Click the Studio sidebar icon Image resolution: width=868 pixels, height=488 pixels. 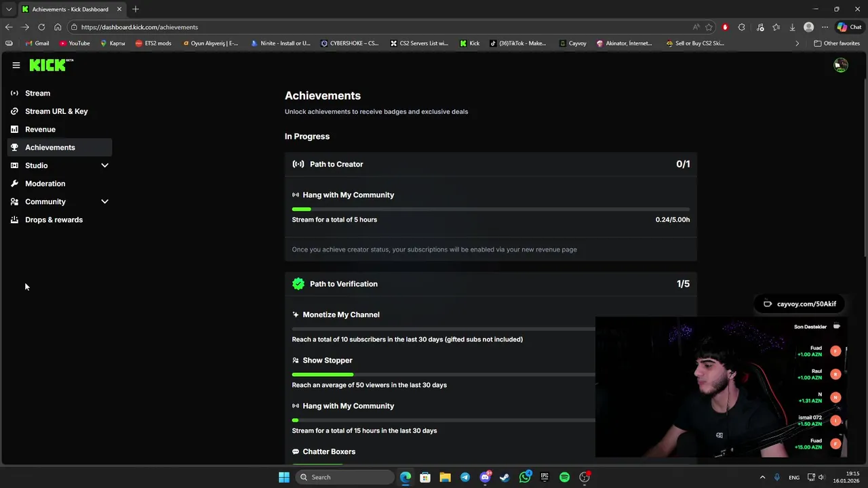click(x=14, y=165)
